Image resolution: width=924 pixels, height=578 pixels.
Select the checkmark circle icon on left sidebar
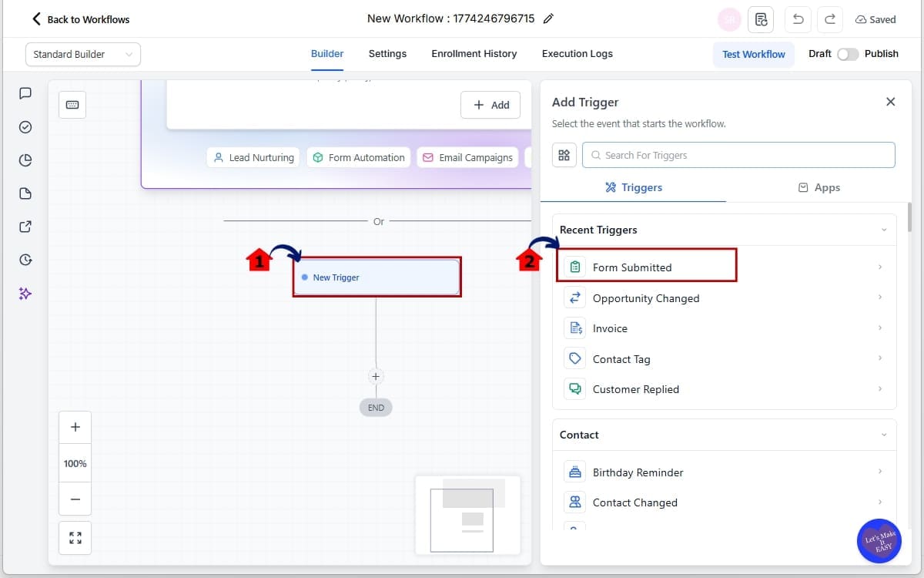[x=25, y=126]
